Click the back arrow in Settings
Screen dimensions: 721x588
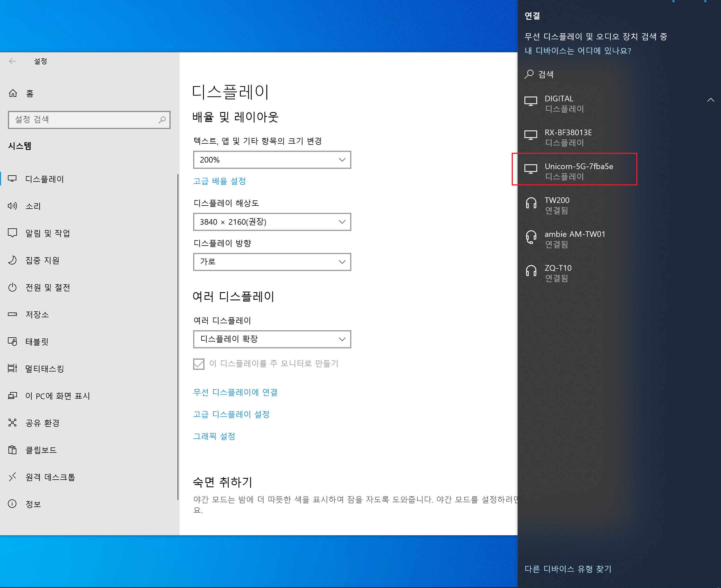click(12, 61)
